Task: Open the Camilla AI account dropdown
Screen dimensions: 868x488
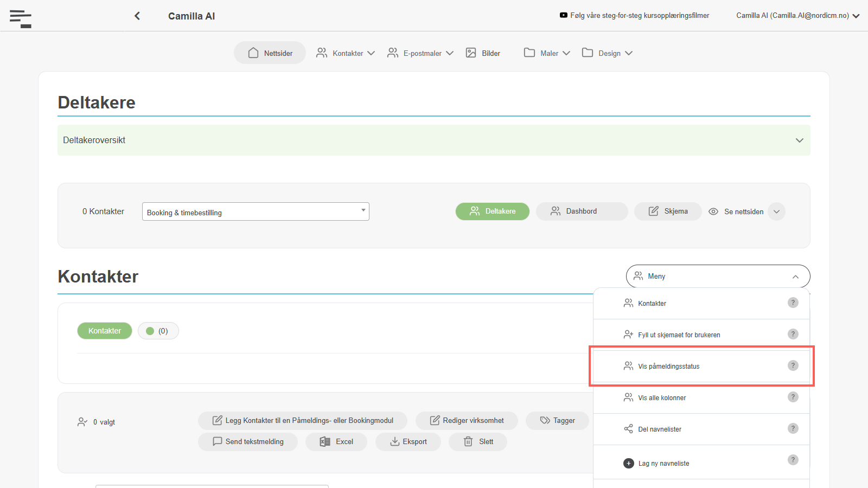Action: (797, 15)
